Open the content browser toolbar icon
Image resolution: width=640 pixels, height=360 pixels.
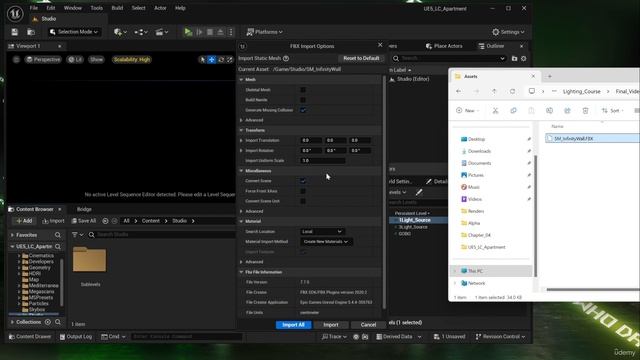31,32
